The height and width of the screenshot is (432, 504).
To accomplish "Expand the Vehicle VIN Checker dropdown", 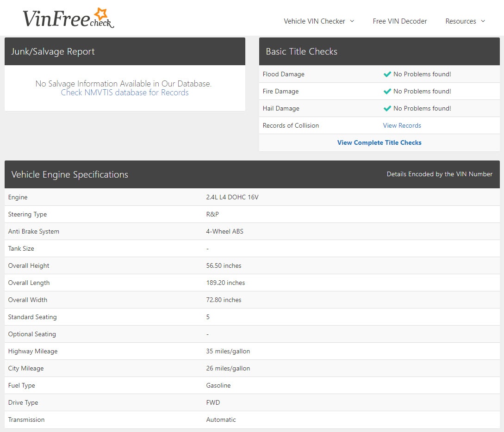I will [318, 21].
